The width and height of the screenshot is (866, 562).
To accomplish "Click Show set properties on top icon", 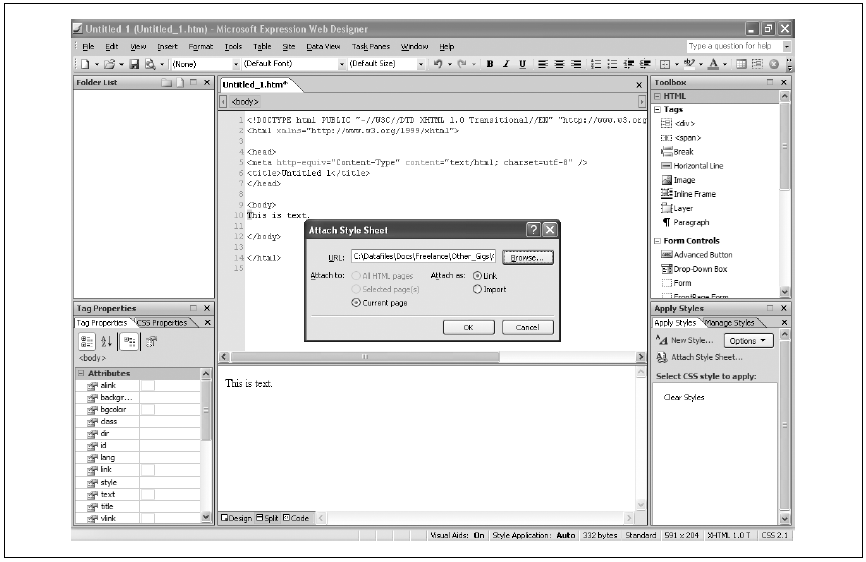I will tap(129, 342).
